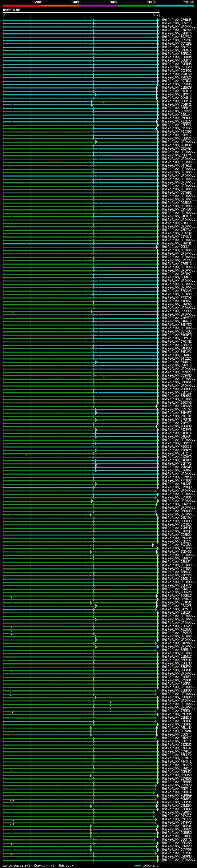Select hit UniRef100_Q11XG6
This screenshot has width=197, height=868.
177,128
